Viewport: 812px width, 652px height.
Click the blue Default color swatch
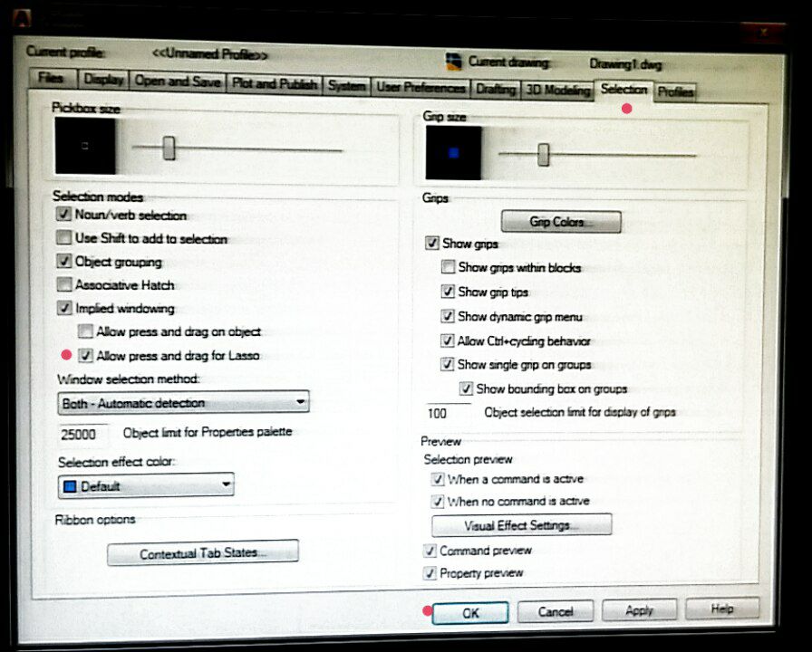click(70, 486)
